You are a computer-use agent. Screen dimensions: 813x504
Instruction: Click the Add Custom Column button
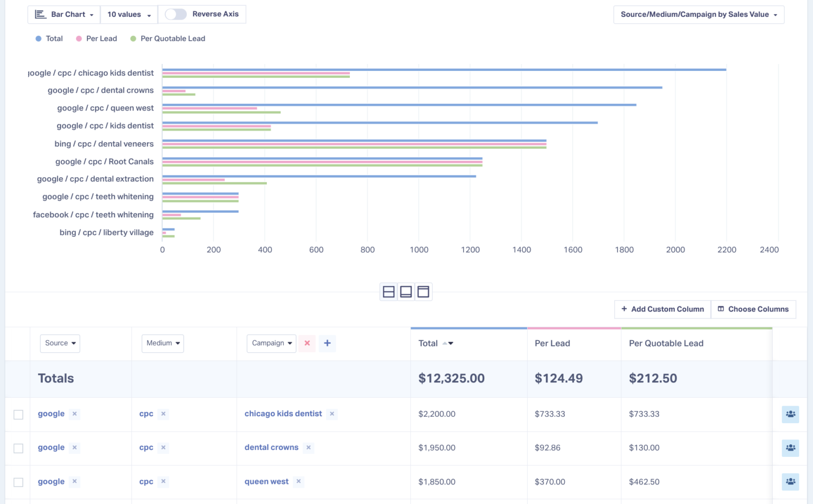(x=662, y=309)
